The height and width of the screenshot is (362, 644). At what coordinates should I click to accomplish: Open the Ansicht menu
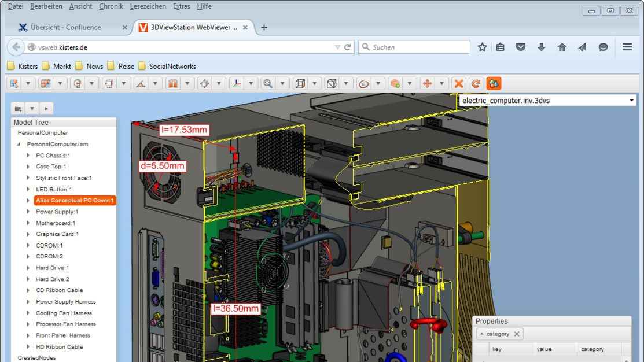click(x=80, y=6)
